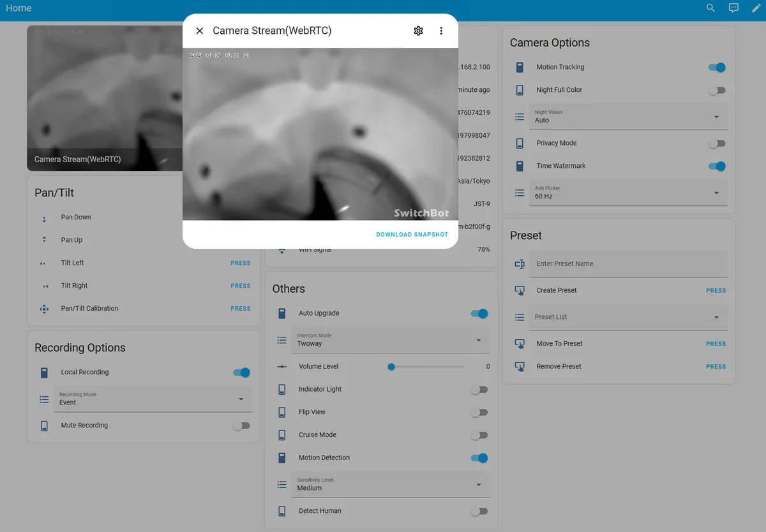
Task: Enable the Privacy Mode switch
Action: [x=717, y=144]
